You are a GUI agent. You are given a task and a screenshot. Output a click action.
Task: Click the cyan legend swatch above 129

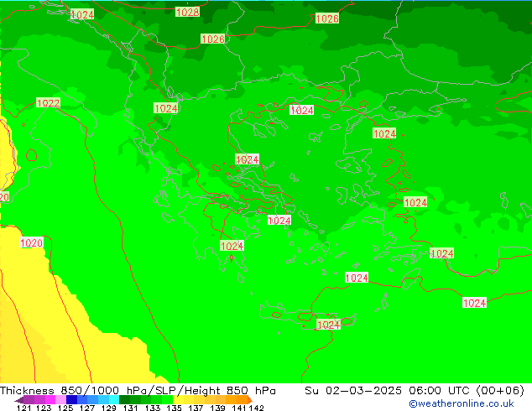click(x=114, y=399)
